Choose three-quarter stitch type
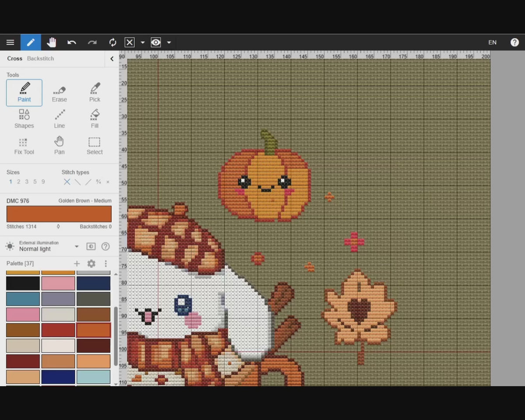This screenshot has height=420, width=525. click(98, 182)
